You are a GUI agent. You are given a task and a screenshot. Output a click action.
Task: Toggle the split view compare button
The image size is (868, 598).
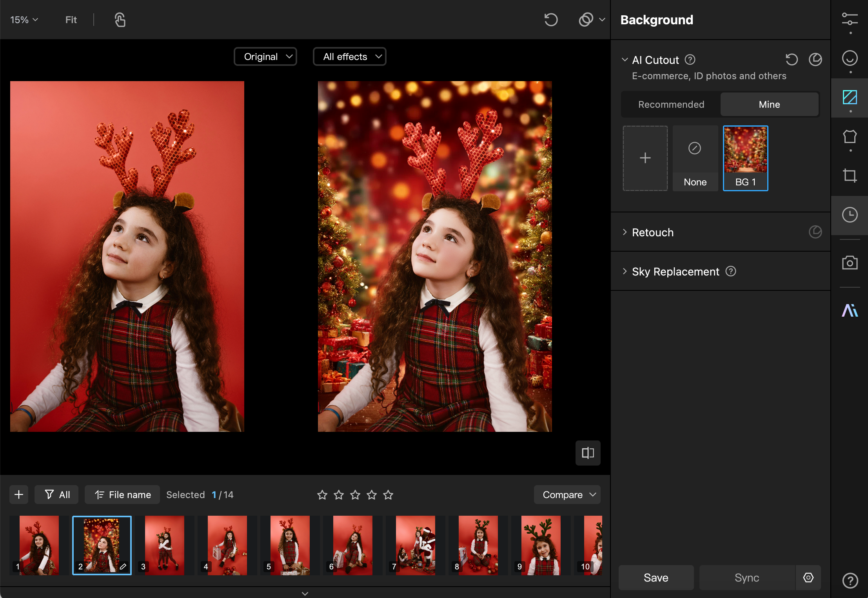tap(587, 453)
